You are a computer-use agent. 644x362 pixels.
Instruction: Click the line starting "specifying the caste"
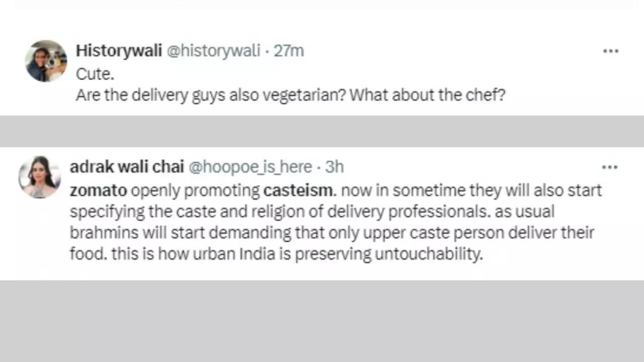(x=312, y=212)
